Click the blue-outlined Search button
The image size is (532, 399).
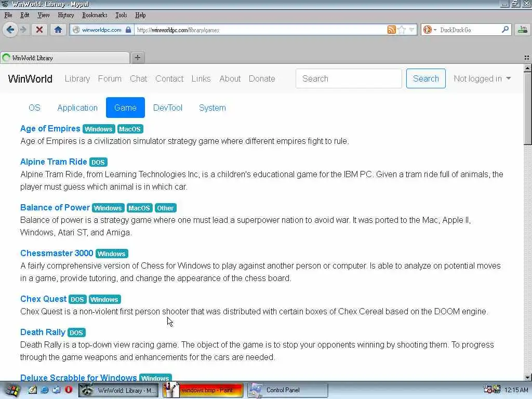426,79
